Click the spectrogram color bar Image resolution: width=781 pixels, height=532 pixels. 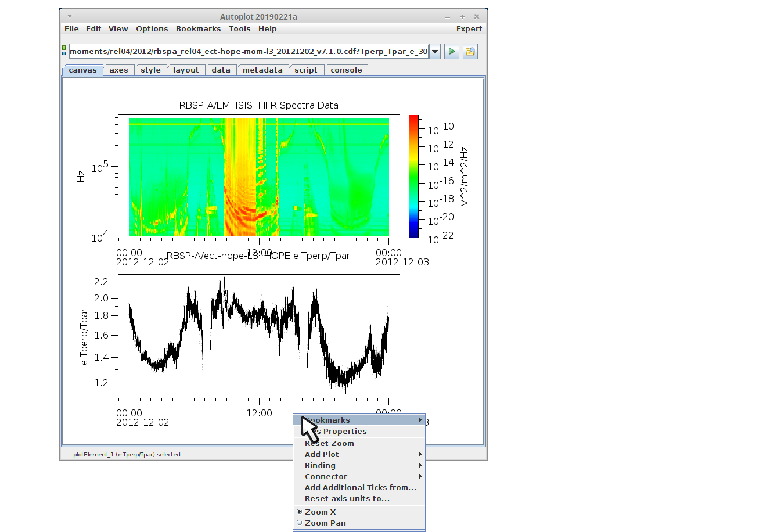(413, 177)
